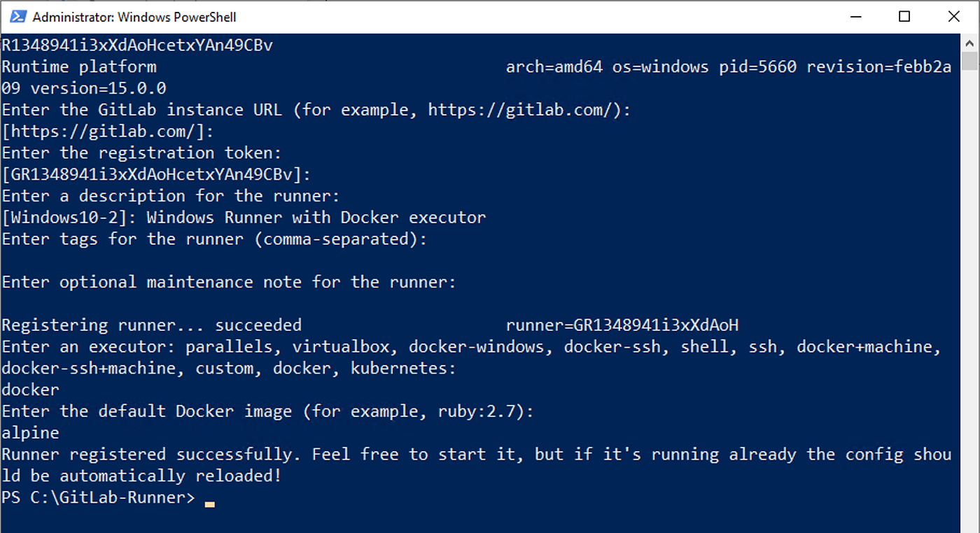Click the scrollbar up arrow
Image resolution: width=980 pixels, height=533 pixels.
point(972,42)
